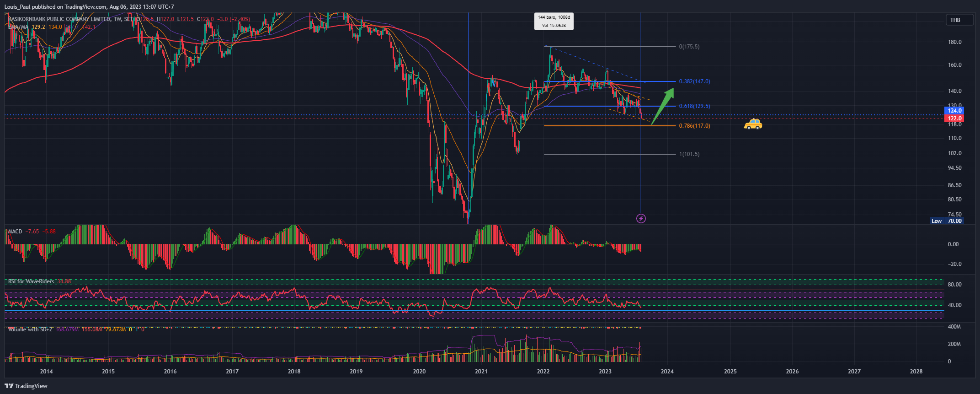Screen dimensions: 980x394
Task: Select the 200M value on the volume axis
Action: click(x=954, y=344)
